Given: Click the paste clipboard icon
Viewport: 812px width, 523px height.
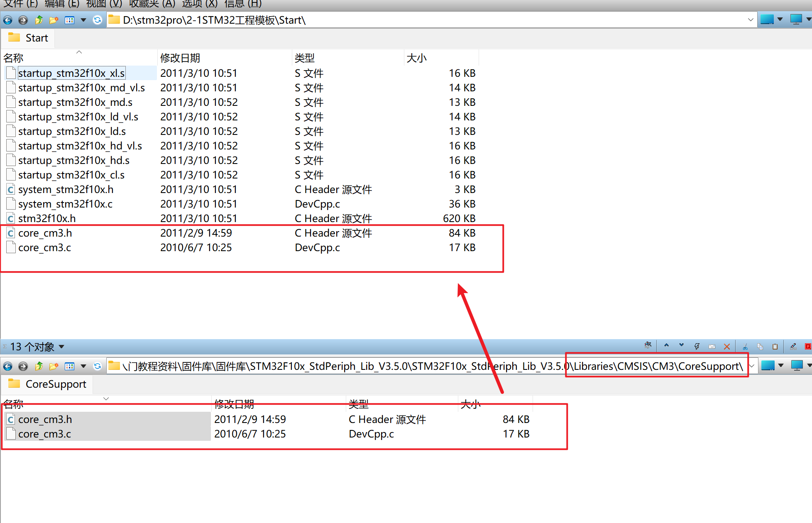Looking at the screenshot, I should pos(775,347).
